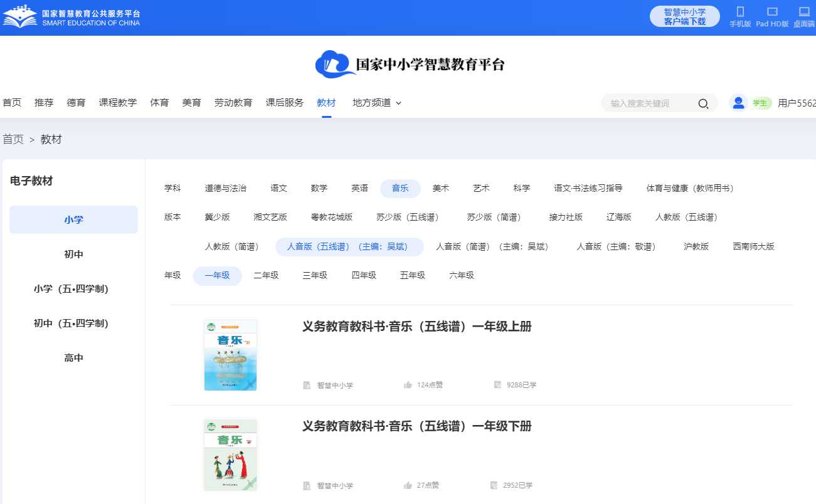This screenshot has height=504, width=816.
Task: Open the 桌面端 desktop icon
Action: coord(804,12)
